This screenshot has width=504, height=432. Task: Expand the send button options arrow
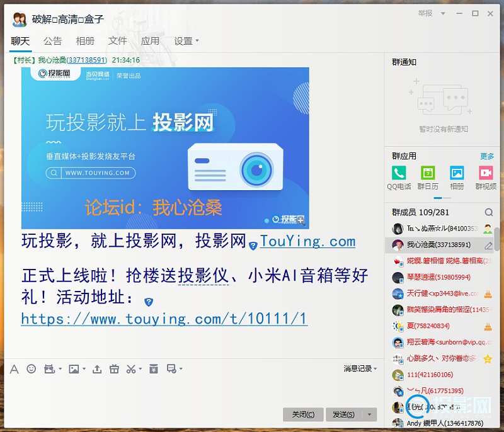point(369,414)
